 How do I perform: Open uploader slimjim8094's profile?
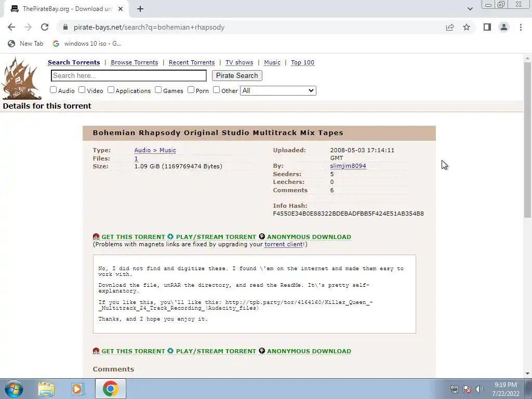(348, 166)
